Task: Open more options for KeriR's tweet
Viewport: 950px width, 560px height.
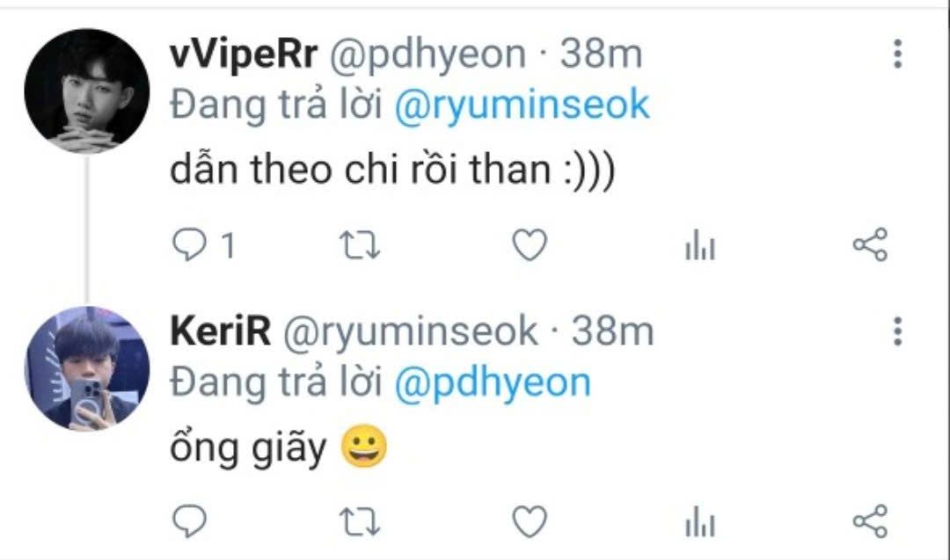Action: tap(898, 331)
